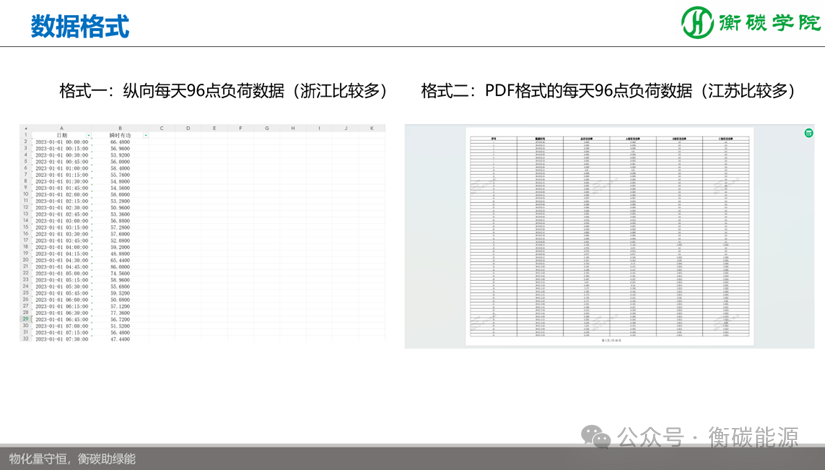Click cell 2023-01-01 06:00:00
Image resolution: width=825 pixels, height=470 pixels.
pyautogui.click(x=62, y=300)
